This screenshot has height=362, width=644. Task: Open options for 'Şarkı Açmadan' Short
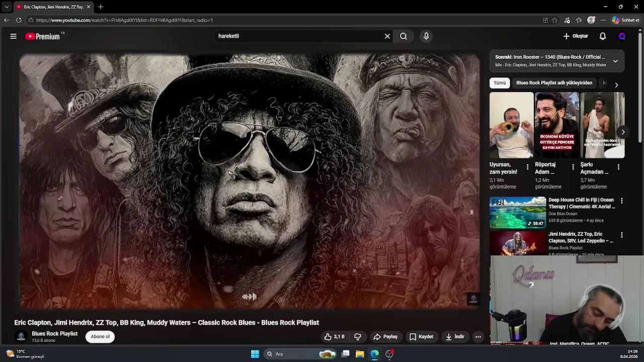click(x=618, y=167)
